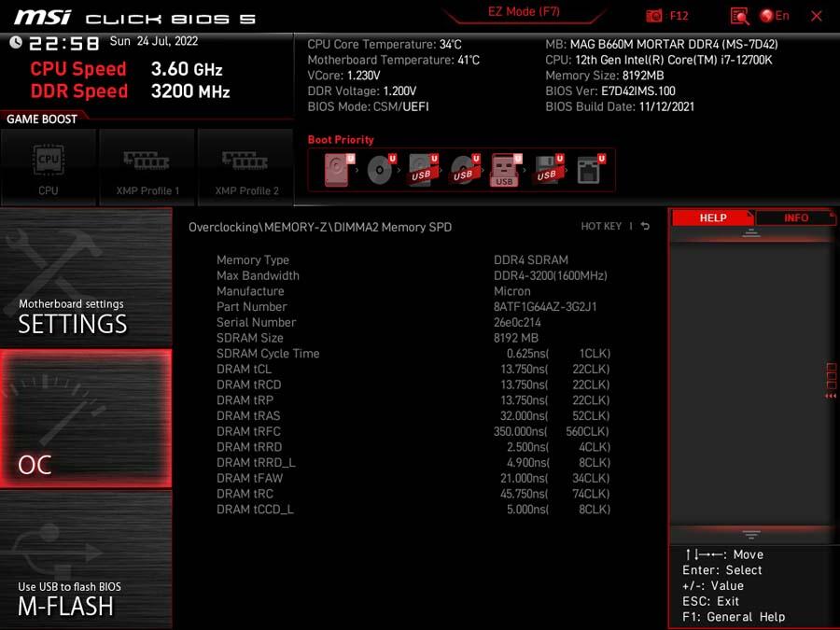The width and height of the screenshot is (840, 630).
Task: Close the BIOS with the X icon
Action: coord(817,16)
